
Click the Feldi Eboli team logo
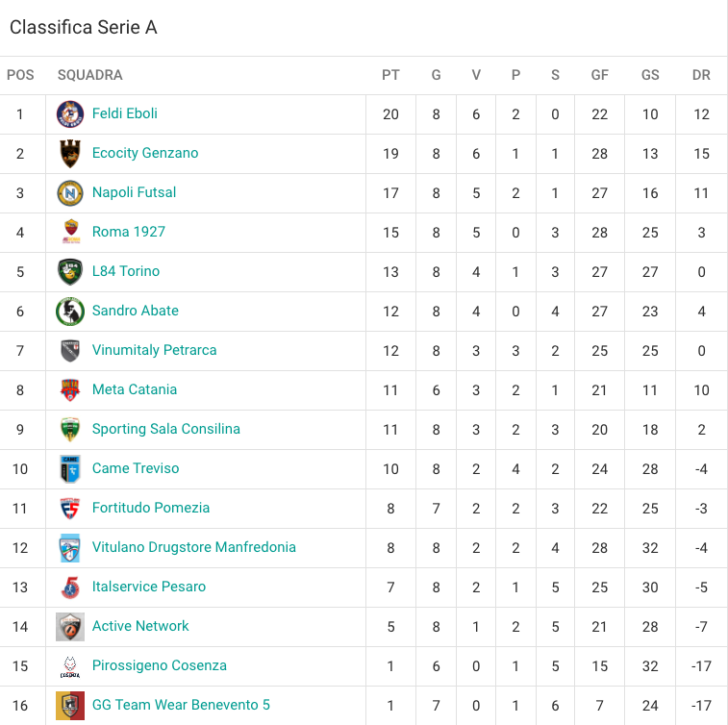coord(70,114)
